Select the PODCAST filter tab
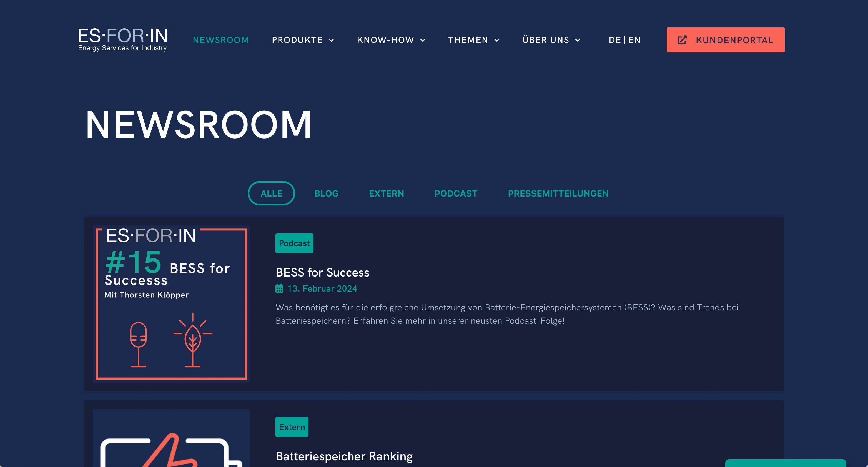868x467 pixels. (x=456, y=193)
